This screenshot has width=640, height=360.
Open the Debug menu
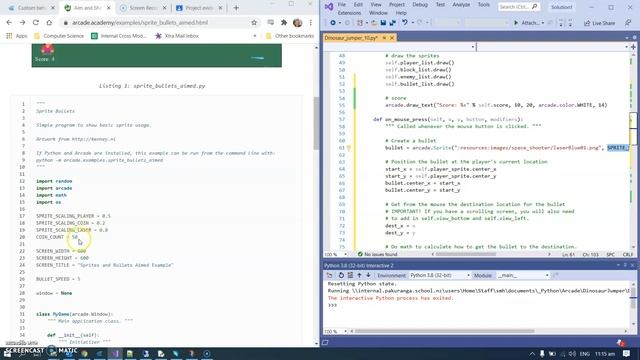point(420,5)
